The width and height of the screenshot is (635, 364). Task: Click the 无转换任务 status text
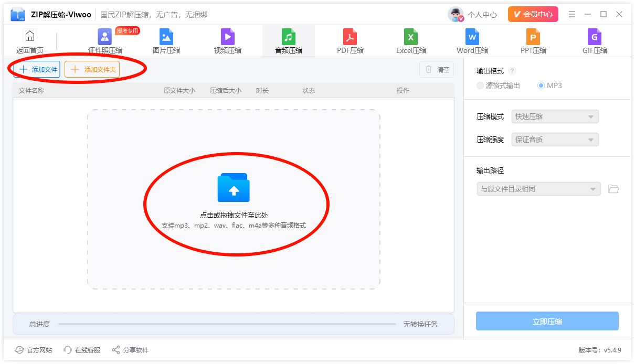click(x=420, y=324)
